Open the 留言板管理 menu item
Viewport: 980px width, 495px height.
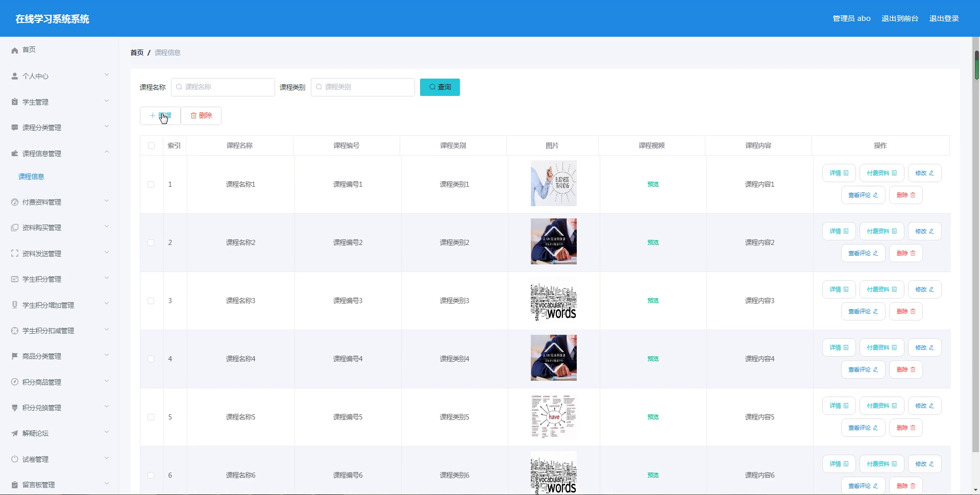click(x=59, y=485)
